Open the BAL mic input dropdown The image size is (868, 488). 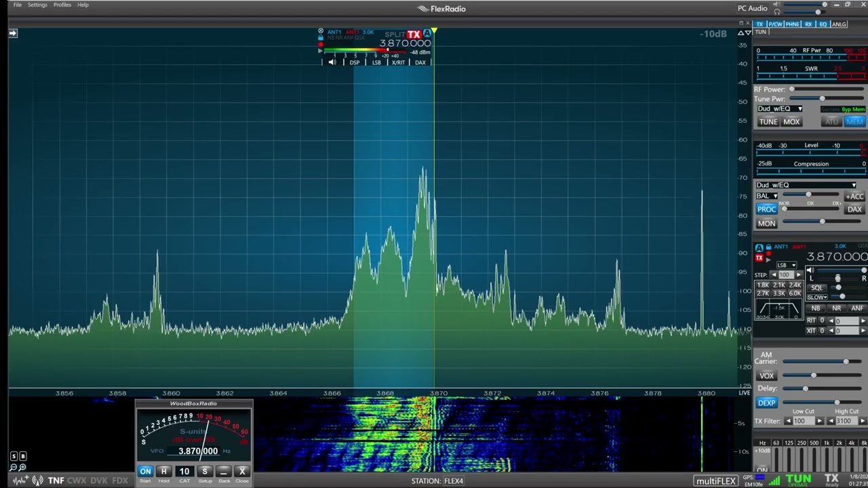(x=766, y=197)
